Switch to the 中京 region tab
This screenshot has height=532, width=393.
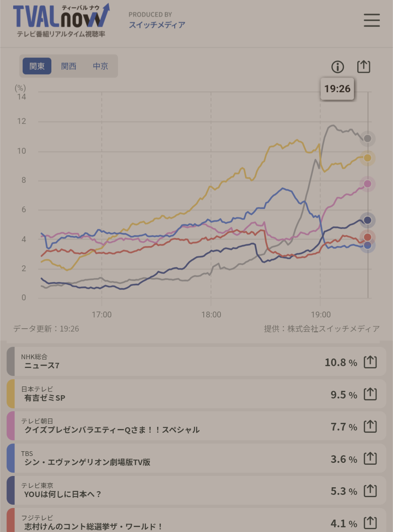click(100, 66)
